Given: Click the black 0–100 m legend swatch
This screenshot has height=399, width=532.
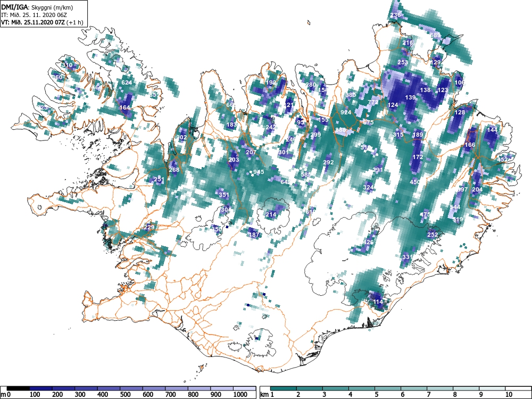Looking at the screenshot, I should tap(18, 388).
